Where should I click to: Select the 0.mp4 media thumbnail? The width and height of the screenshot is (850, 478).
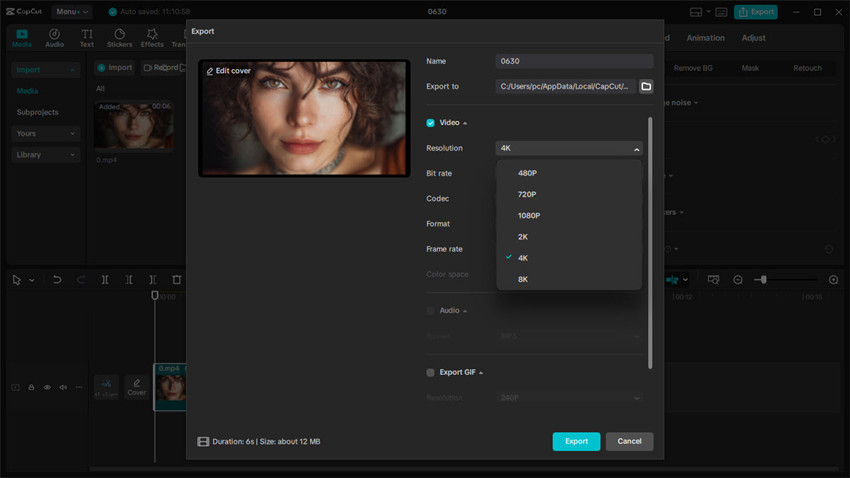[134, 125]
